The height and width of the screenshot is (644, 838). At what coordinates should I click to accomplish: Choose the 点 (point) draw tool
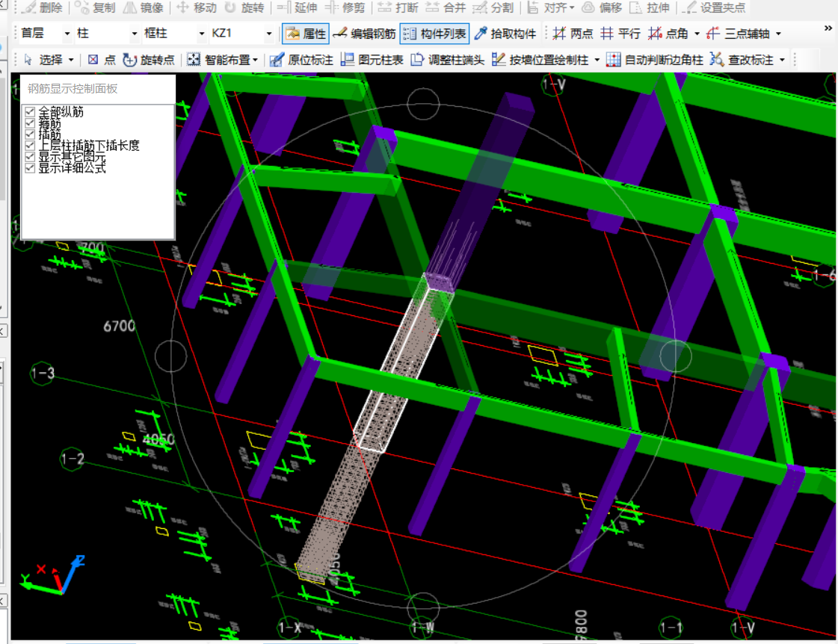102,60
